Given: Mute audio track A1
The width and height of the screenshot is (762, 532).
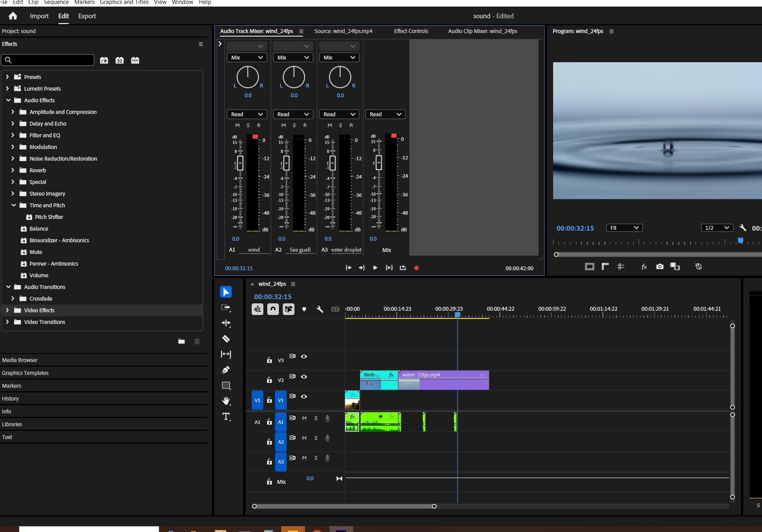Looking at the screenshot, I should click(304, 418).
